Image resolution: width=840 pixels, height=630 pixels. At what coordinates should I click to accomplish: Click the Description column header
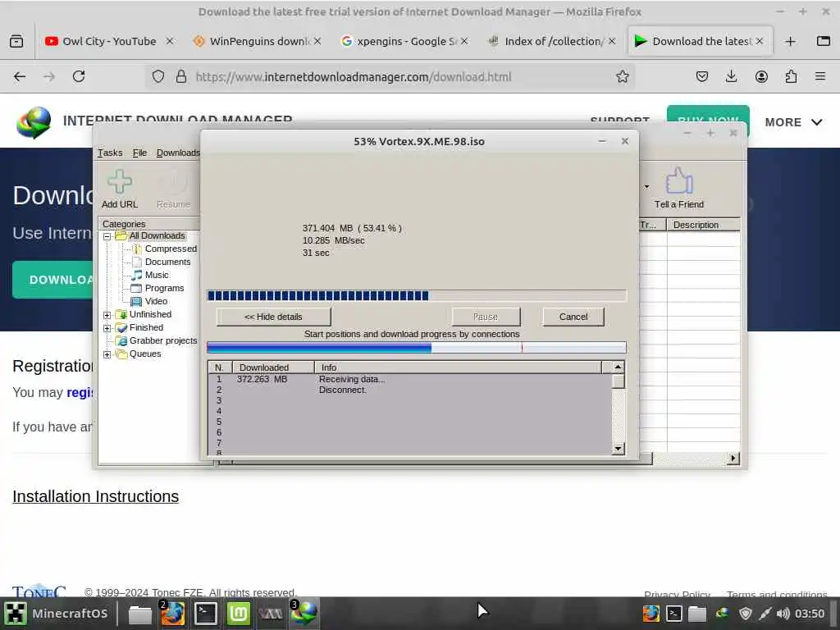pyautogui.click(x=703, y=225)
